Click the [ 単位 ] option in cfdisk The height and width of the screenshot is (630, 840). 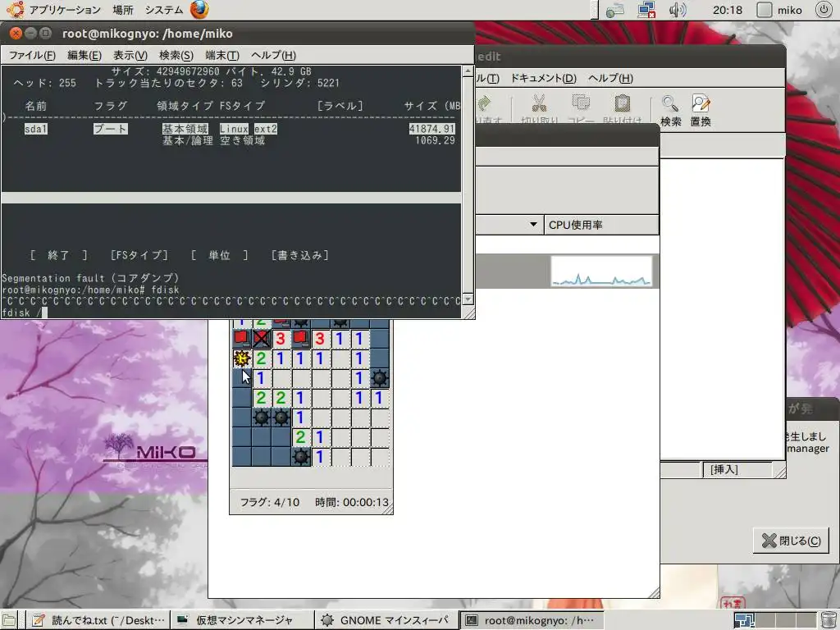tap(220, 255)
